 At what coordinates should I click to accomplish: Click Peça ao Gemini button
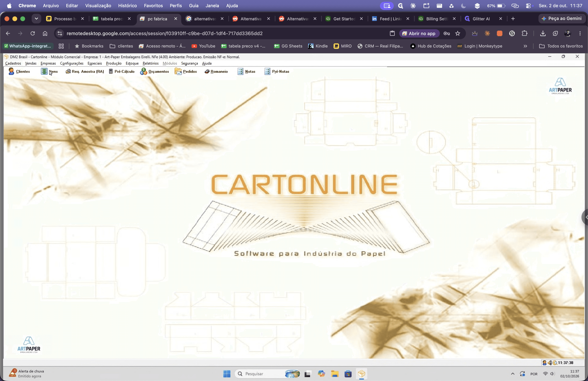(562, 19)
